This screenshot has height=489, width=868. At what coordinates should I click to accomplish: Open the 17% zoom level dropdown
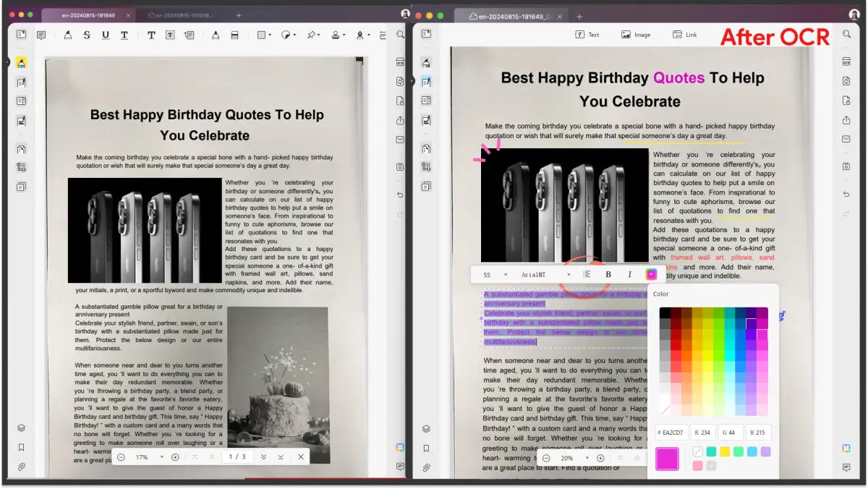tap(161, 457)
